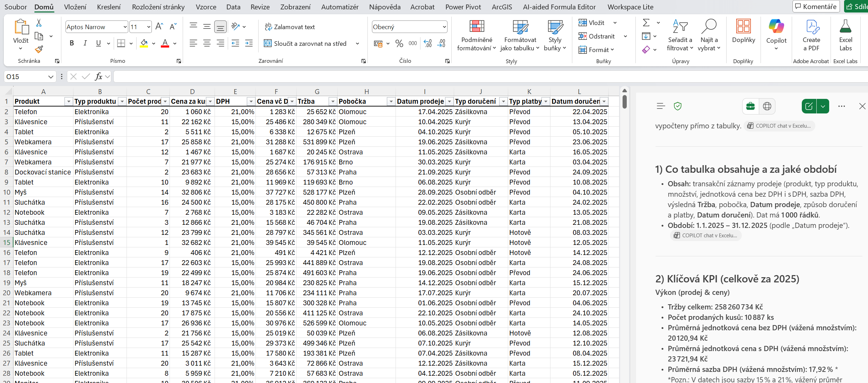Toggle italic formatting
This screenshot has height=383, width=868.
(x=85, y=43)
